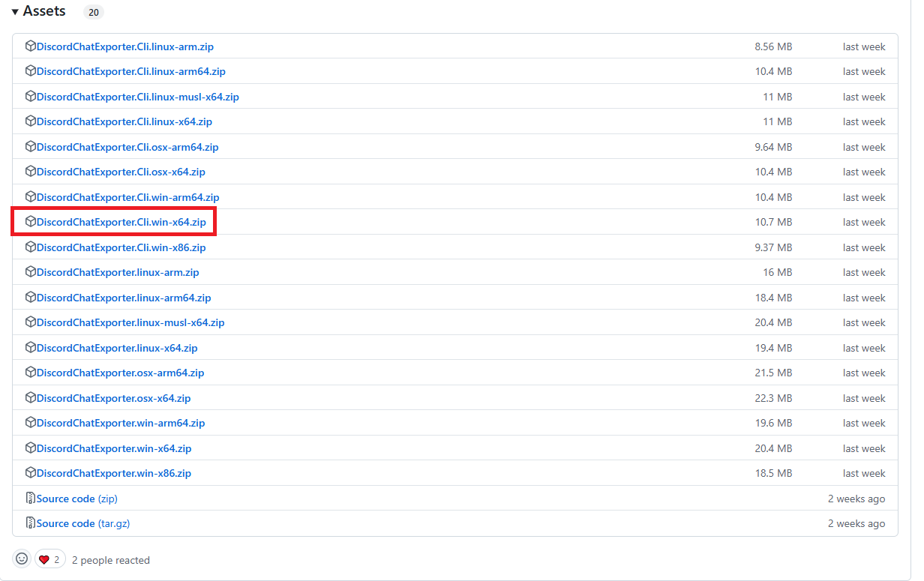This screenshot has width=924, height=581.
Task: Click package icon beside Cli.linux-musl-x64.zip
Action: click(x=31, y=96)
